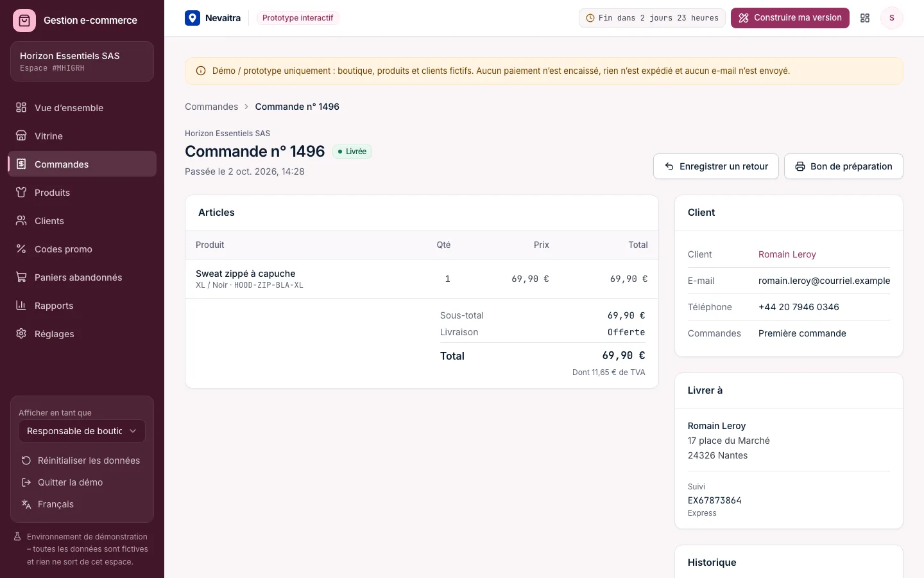Image resolution: width=924 pixels, height=578 pixels.
Task: Click the Nevaitra logo icon
Action: (193, 18)
